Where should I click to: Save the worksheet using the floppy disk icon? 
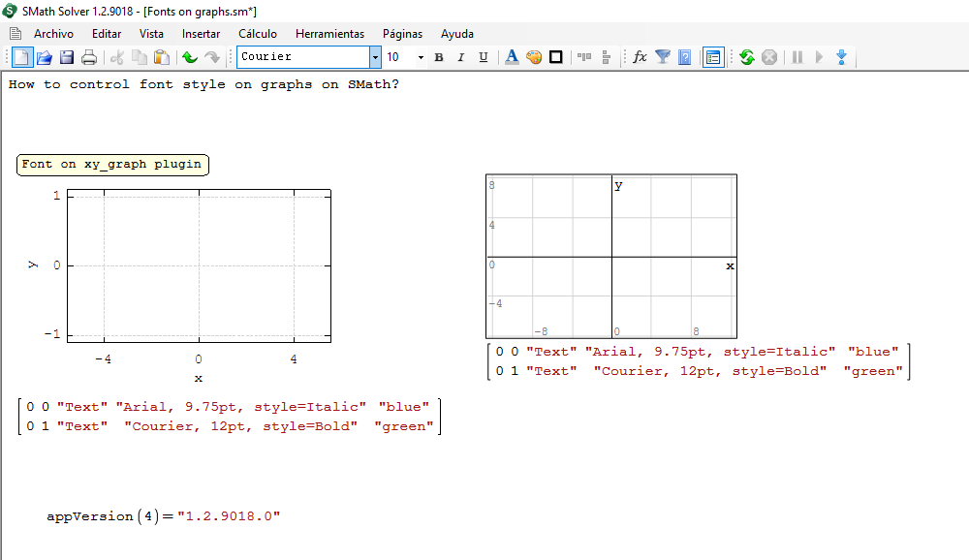point(67,57)
